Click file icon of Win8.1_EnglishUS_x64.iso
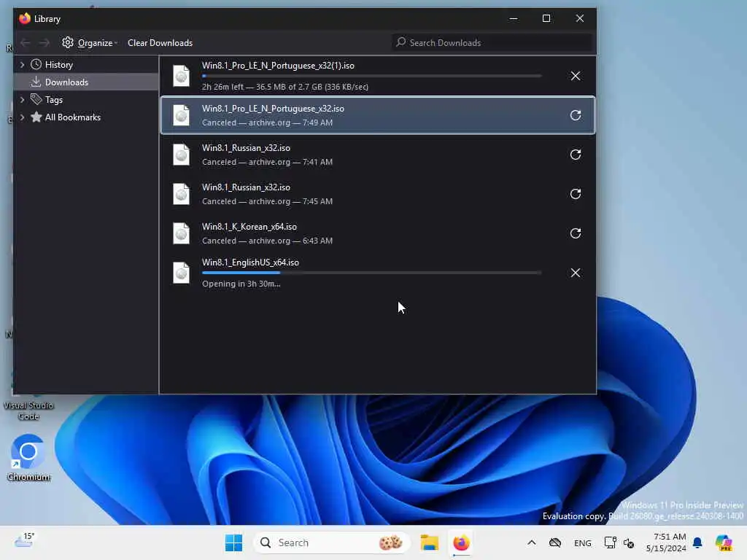 coord(181,273)
